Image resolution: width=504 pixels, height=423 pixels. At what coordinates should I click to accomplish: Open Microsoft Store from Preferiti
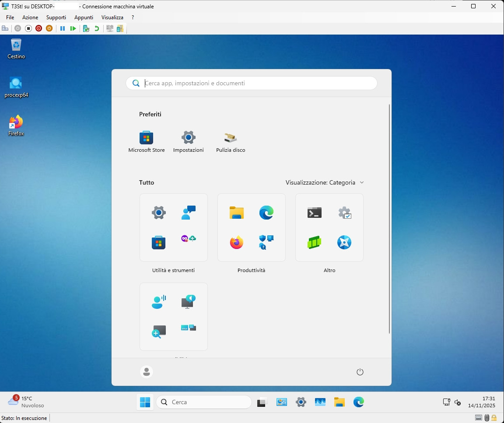(146, 141)
